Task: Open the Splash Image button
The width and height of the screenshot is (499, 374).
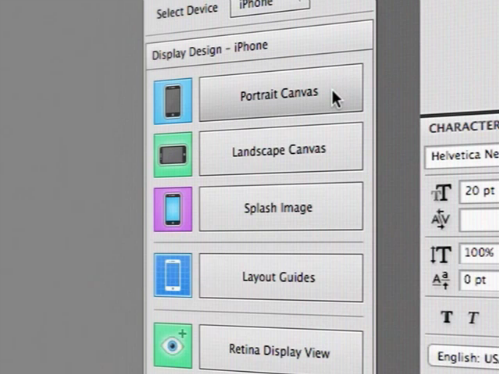Action: click(x=281, y=207)
